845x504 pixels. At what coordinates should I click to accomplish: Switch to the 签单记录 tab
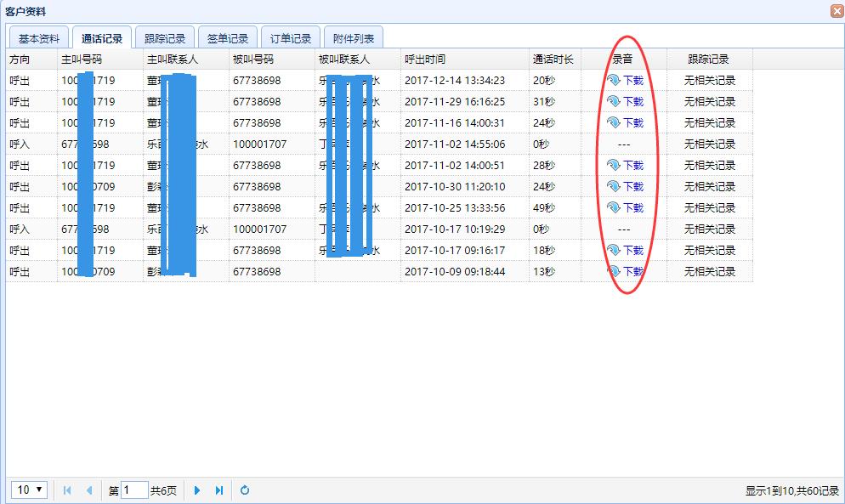point(228,37)
